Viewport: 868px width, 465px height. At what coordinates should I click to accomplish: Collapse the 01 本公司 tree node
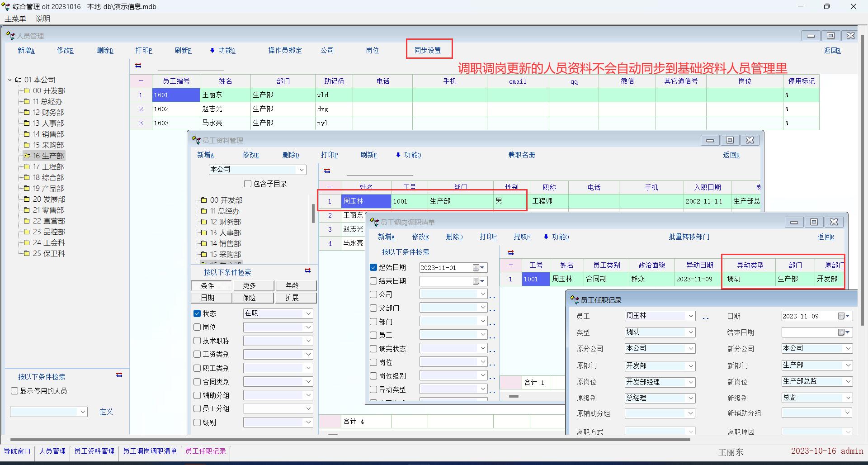coord(10,80)
